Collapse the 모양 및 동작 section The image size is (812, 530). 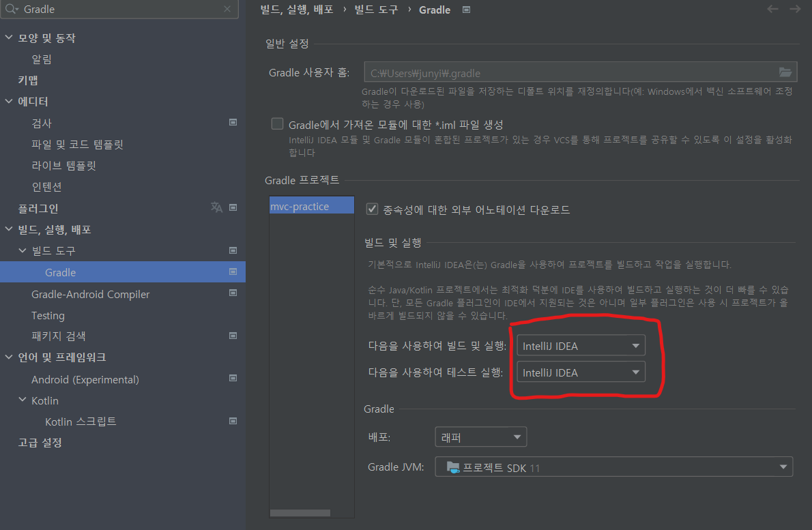9,38
